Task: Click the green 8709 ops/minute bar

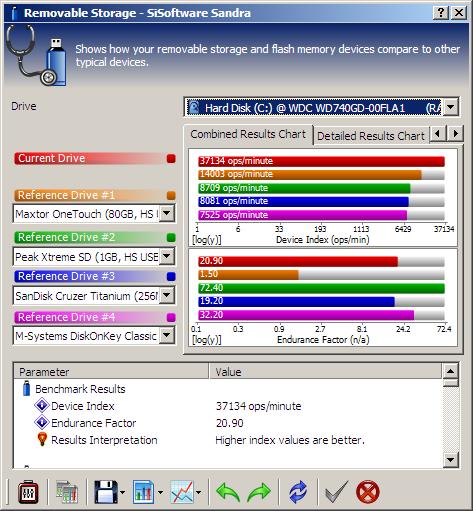Action: 304,188
